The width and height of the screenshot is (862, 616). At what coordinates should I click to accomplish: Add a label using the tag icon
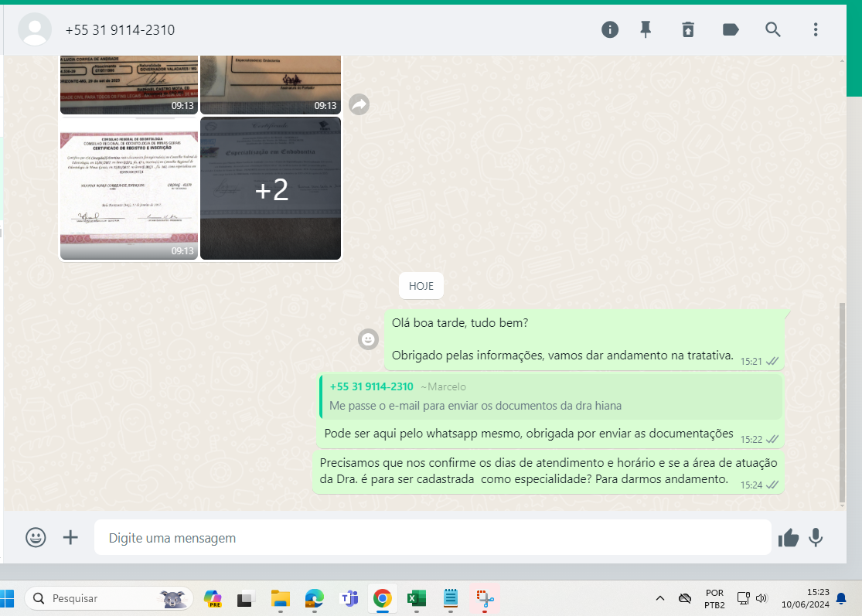(x=730, y=29)
